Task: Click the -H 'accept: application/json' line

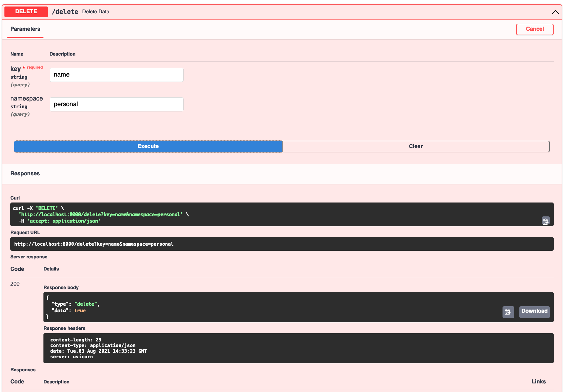Action: coord(60,221)
